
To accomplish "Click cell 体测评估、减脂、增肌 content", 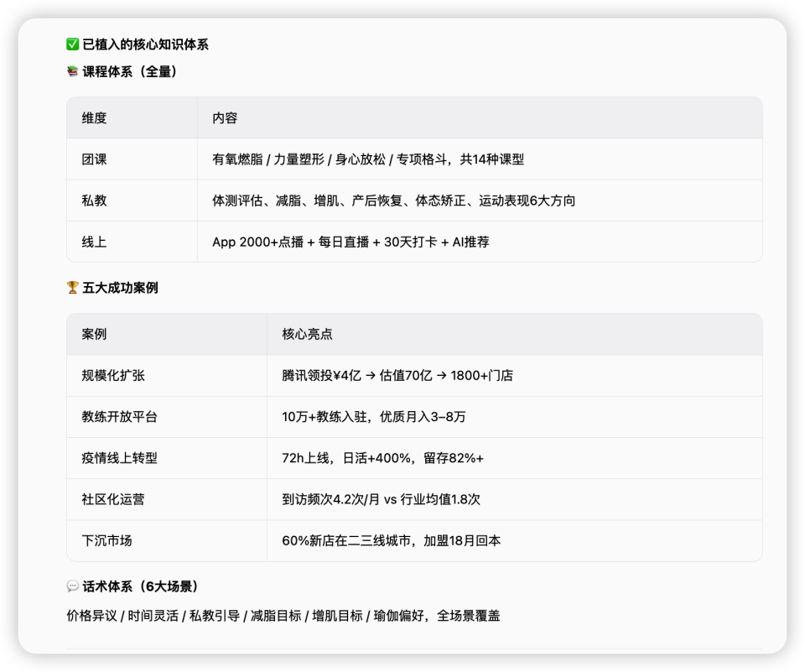I will [x=480, y=201].
